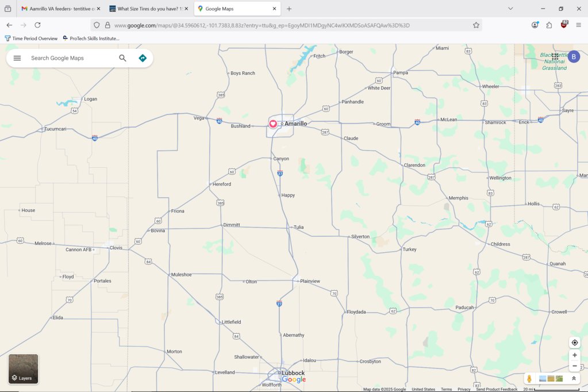Click the Amarillo city label
588x392 pixels.
pyautogui.click(x=295, y=124)
